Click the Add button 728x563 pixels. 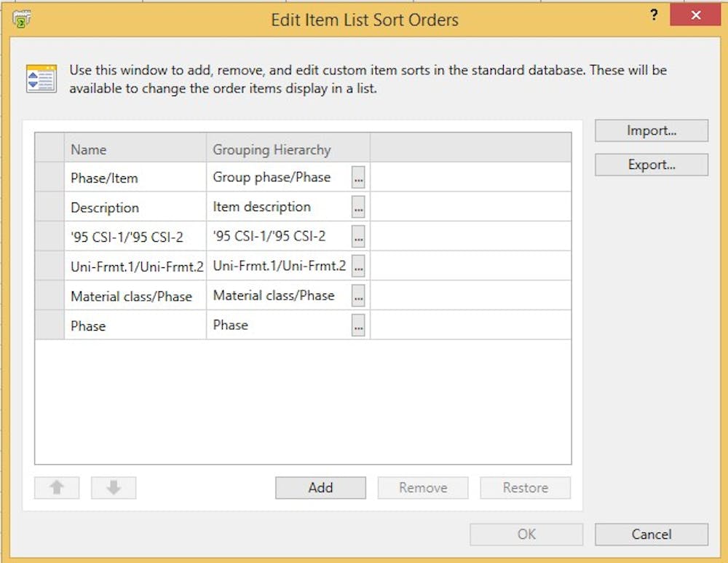[320, 488]
